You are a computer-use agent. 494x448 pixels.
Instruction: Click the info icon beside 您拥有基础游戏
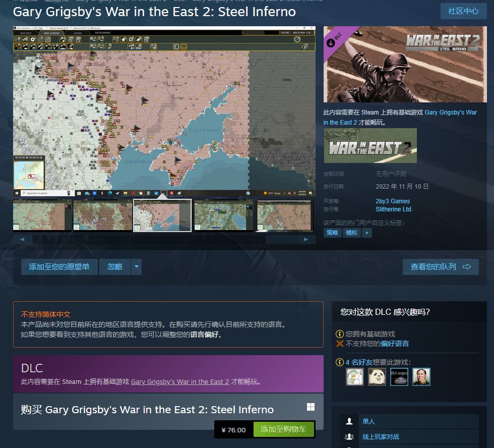(340, 333)
